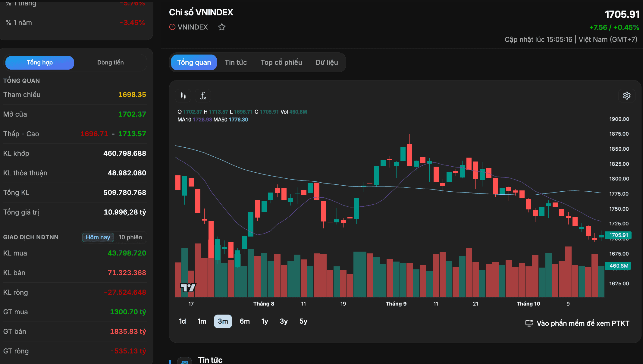Click the clock icon next to VNINDEX
Image resolution: width=643 pixels, height=364 pixels.
(172, 27)
